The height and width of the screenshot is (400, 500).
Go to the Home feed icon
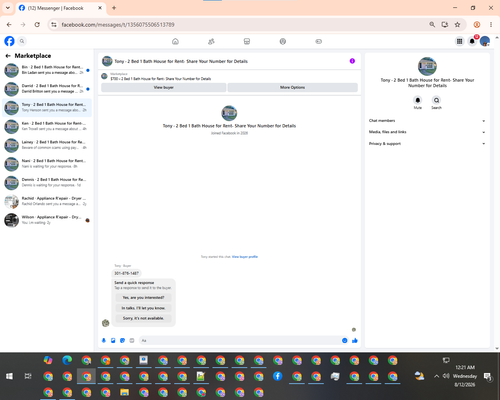[175, 41]
